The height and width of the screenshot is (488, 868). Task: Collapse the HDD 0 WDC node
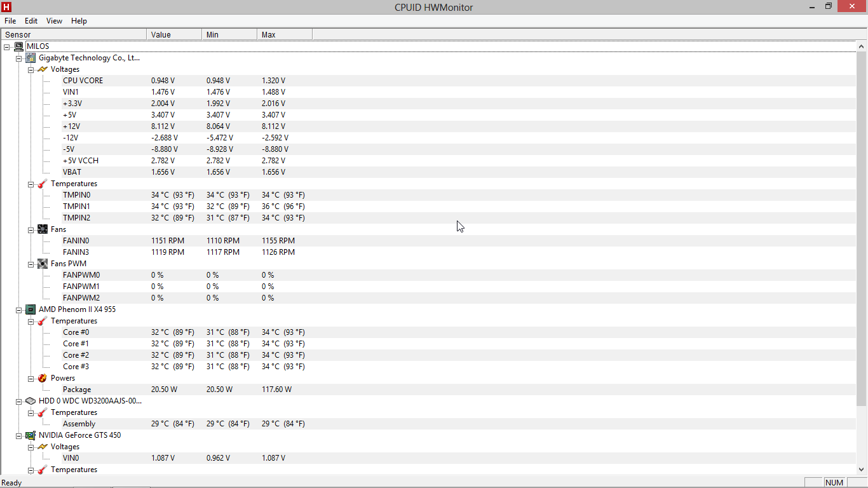coord(19,401)
